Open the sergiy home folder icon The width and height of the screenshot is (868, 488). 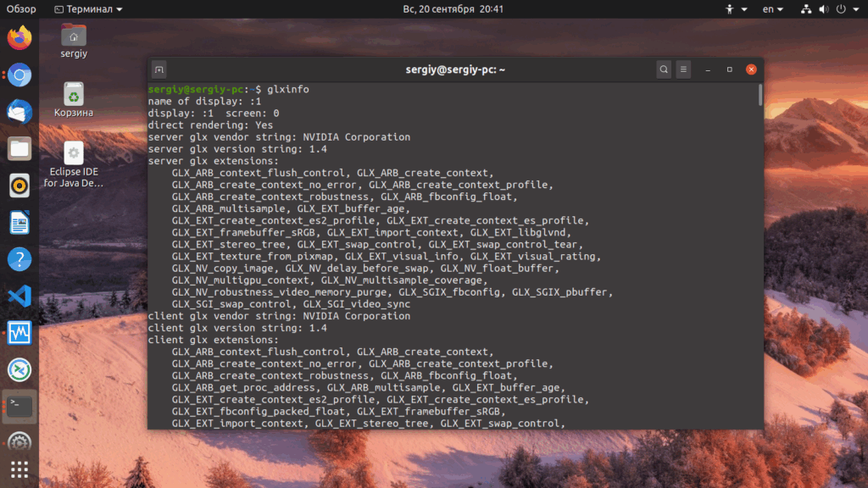tap(74, 41)
